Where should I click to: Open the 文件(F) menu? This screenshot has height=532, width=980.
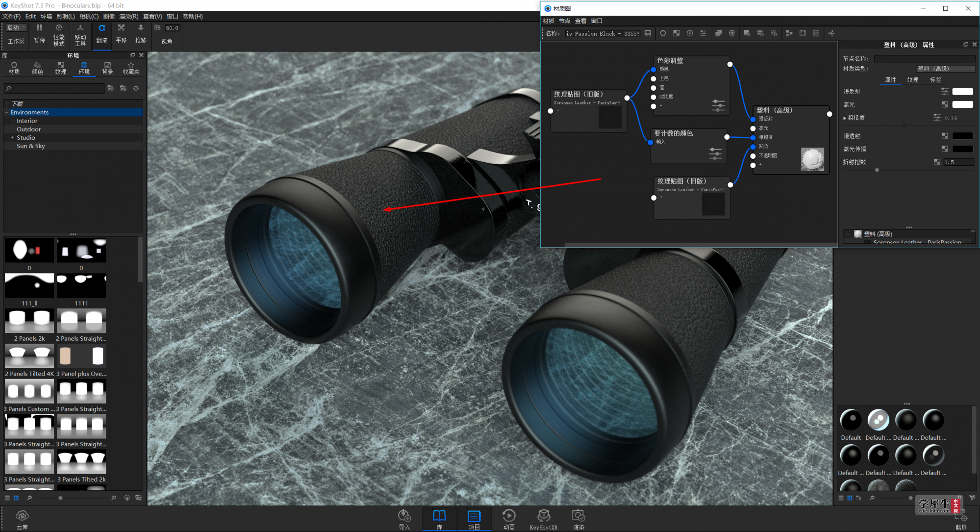pos(11,16)
